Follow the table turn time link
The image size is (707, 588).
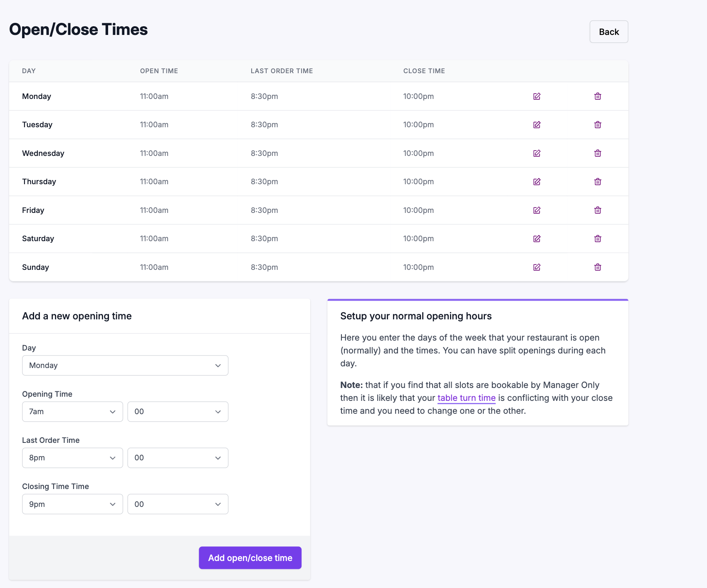point(467,398)
